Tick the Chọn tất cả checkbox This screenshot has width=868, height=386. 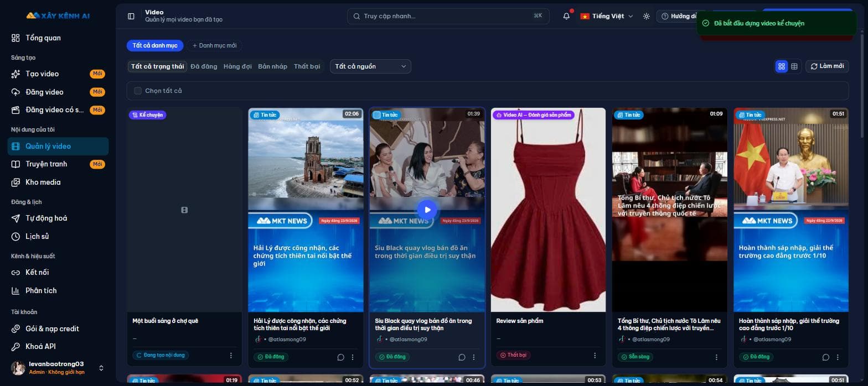click(x=138, y=91)
